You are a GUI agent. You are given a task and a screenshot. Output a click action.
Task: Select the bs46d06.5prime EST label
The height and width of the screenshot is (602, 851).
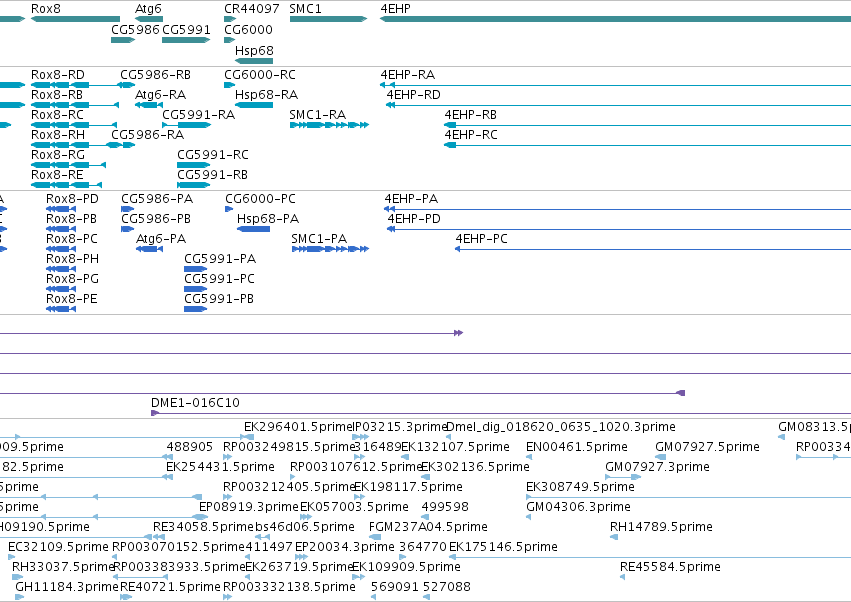(305, 527)
